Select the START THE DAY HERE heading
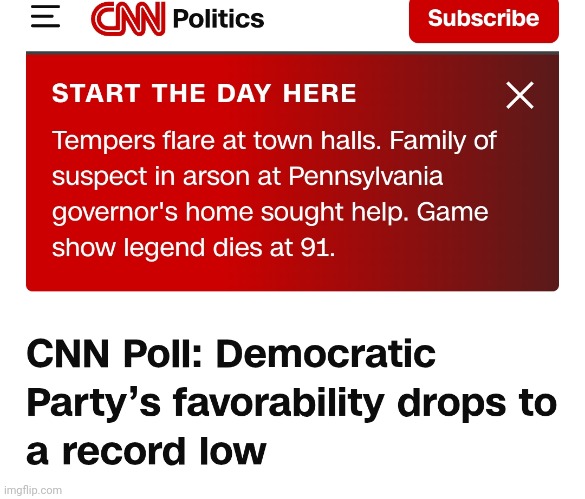585x499 pixels. 204,93
